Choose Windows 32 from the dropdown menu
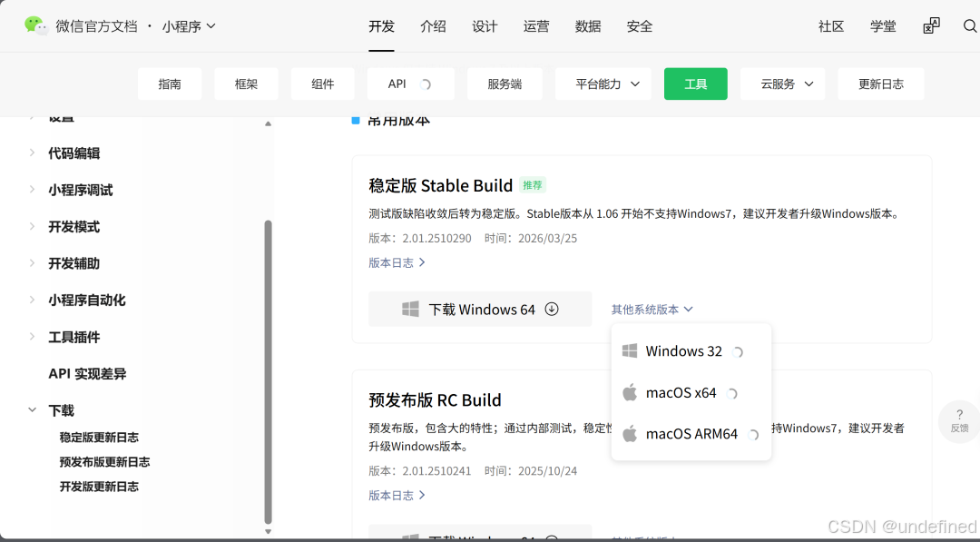The image size is (980, 542). click(691, 350)
